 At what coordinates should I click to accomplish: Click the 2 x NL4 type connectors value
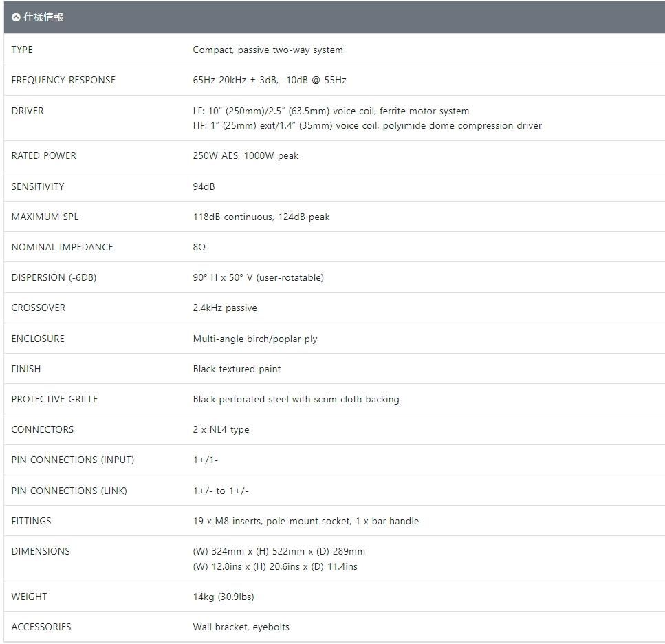point(221,430)
